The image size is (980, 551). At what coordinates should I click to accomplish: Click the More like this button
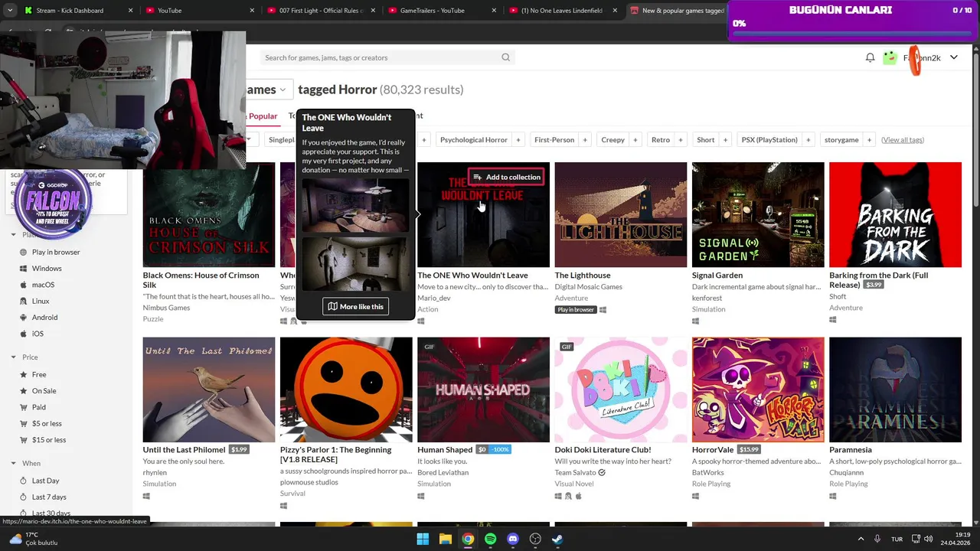tap(355, 307)
